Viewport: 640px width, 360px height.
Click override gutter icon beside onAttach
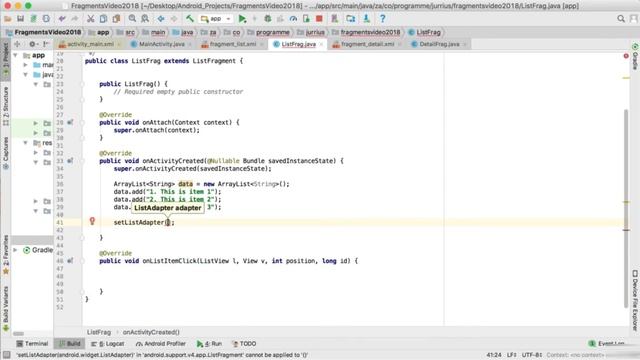pyautogui.click(x=70, y=122)
